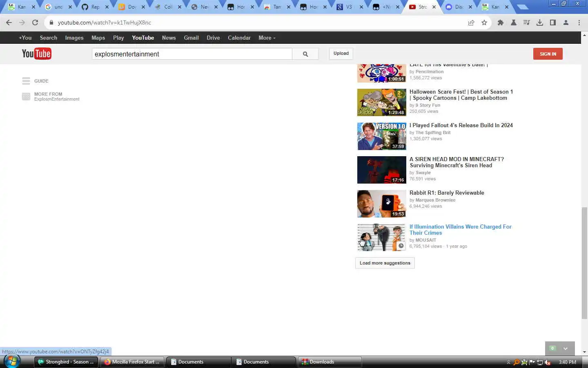Switch to the GitHub Rep tab
The height and width of the screenshot is (368, 588).
pyautogui.click(x=95, y=7)
